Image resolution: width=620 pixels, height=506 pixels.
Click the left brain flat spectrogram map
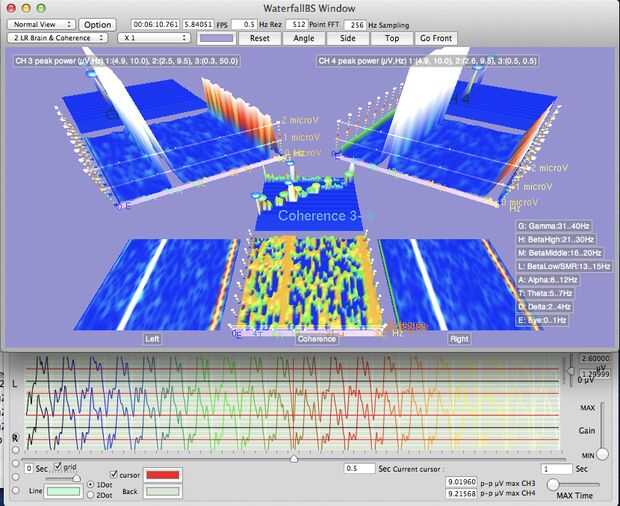coord(157,284)
